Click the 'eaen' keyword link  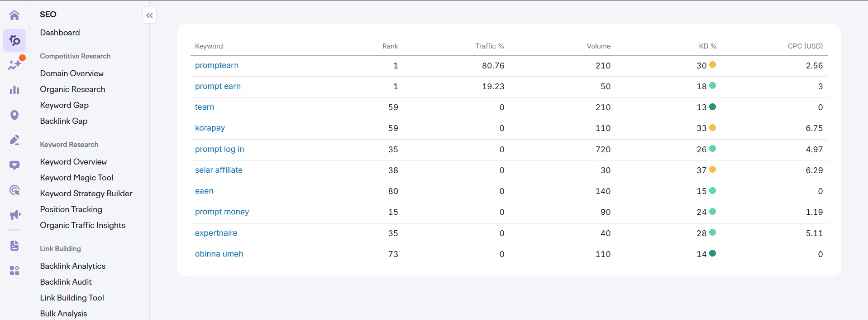pyautogui.click(x=204, y=191)
